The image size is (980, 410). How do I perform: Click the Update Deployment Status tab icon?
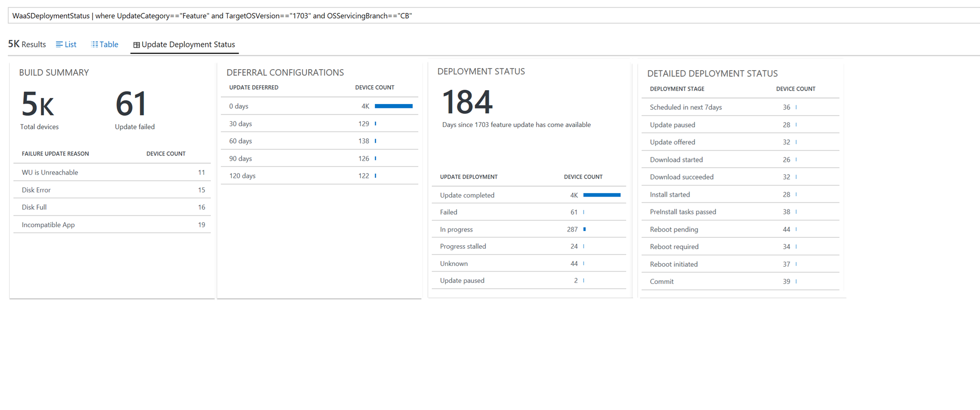click(x=137, y=45)
